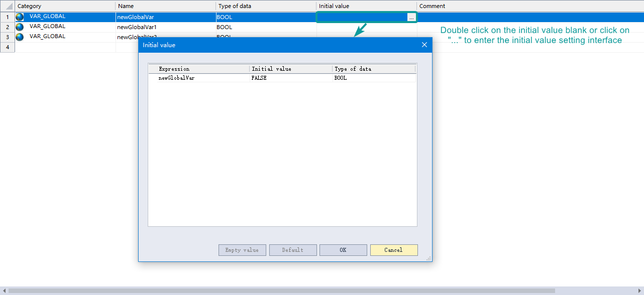Viewport: 644px width, 295px height.
Task: Click the Expression column header in dialog
Action: [199, 69]
